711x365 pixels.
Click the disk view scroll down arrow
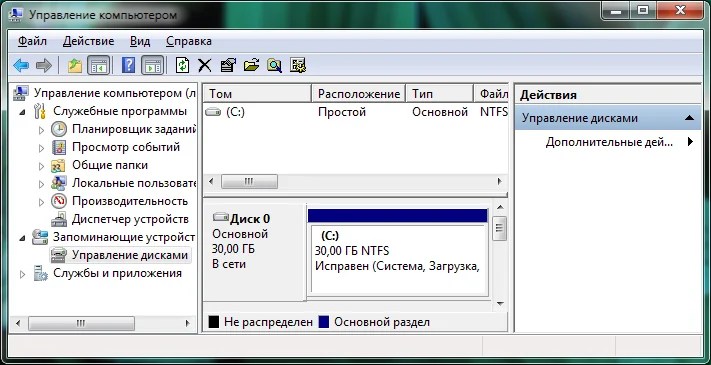coord(500,303)
